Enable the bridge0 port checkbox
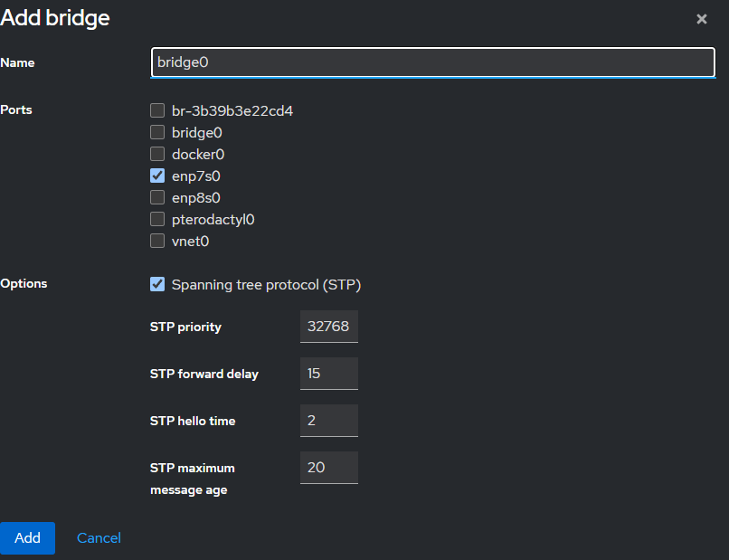Viewport: 729px width, 560px height. tap(157, 133)
